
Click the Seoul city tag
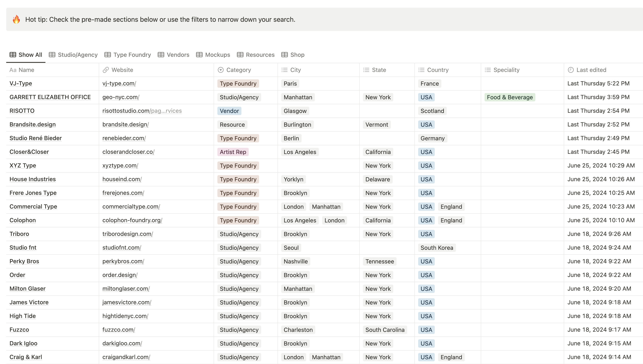(x=291, y=248)
